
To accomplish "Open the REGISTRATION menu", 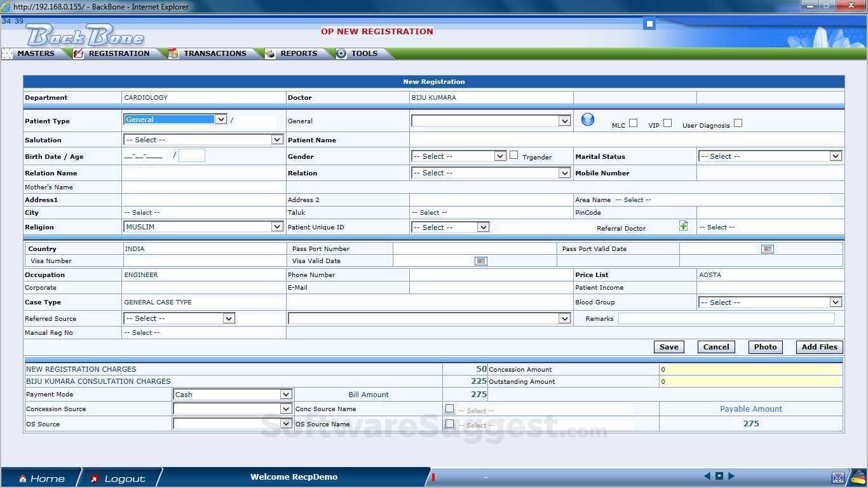I will (119, 53).
